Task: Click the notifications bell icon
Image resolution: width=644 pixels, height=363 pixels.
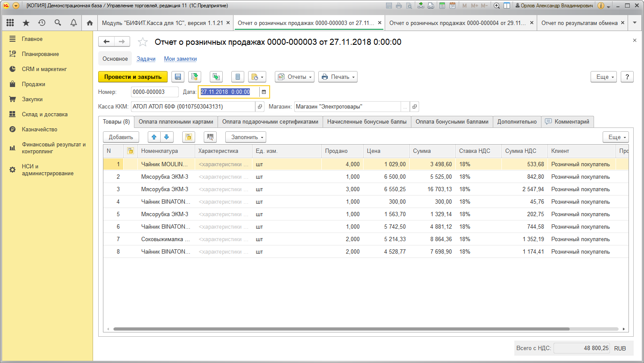Action: (x=74, y=23)
